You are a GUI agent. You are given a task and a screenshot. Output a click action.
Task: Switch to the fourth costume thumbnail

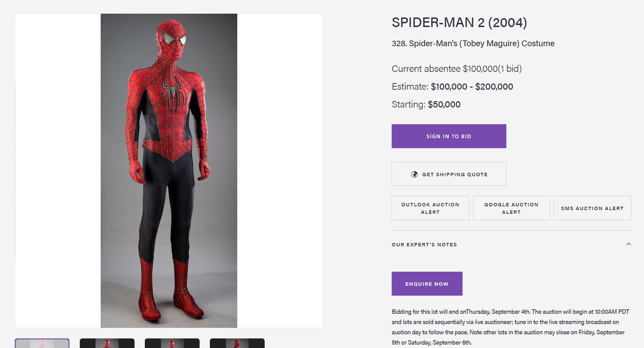point(237,343)
